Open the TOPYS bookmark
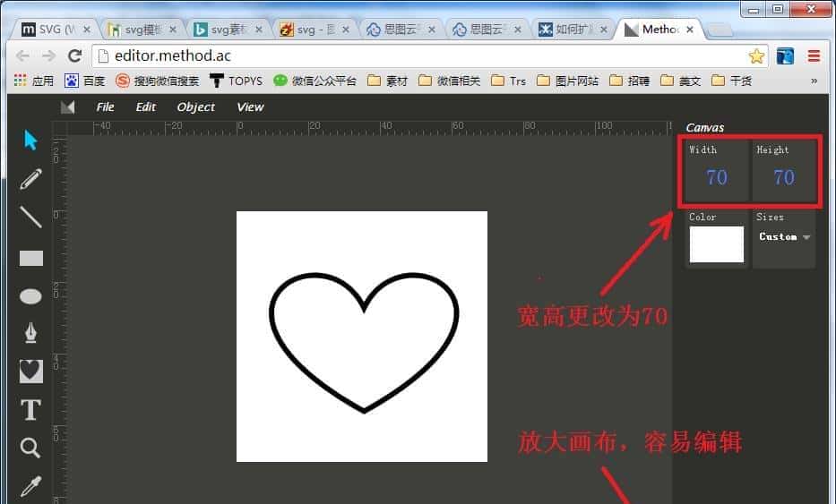 click(237, 81)
